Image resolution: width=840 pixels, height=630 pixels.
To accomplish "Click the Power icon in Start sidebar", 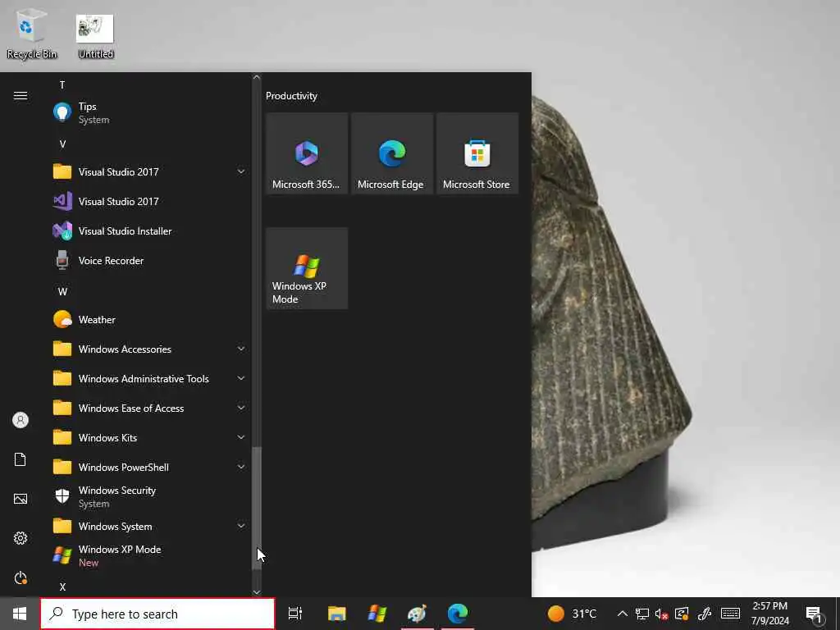I will (21, 577).
